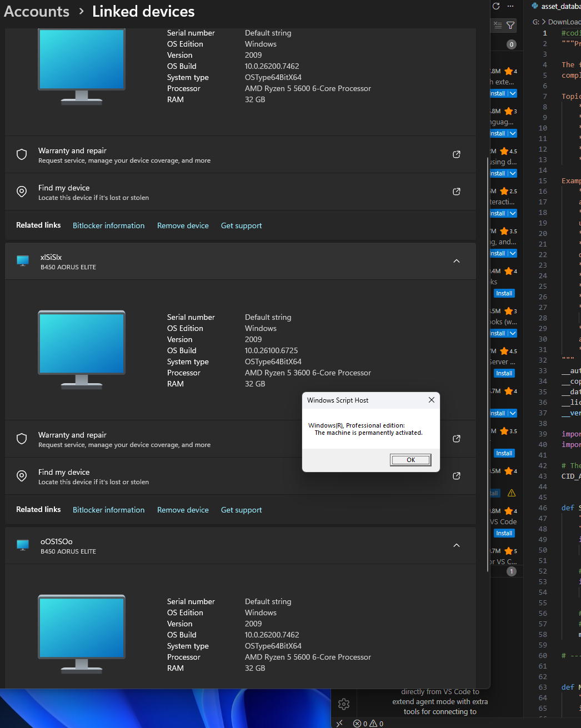The height and width of the screenshot is (728, 581).
Task: Click the G: breadcrumb in the VS Code editor
Action: [x=536, y=22]
